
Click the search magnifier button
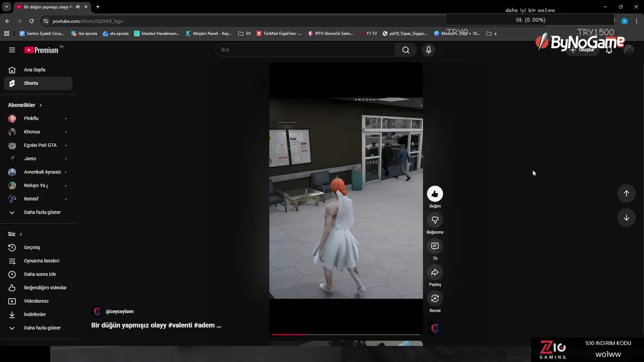tap(406, 50)
